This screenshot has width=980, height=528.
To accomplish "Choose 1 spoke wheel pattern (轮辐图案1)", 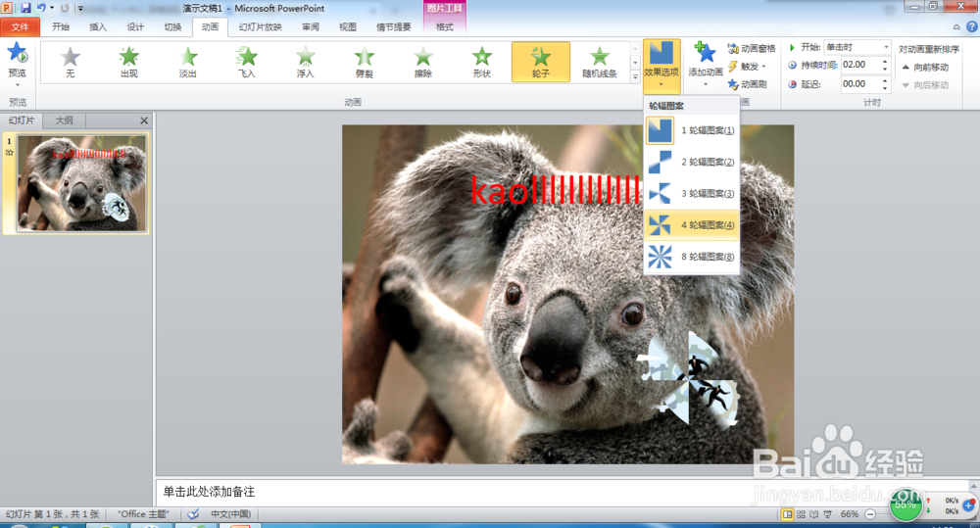I will [691, 130].
